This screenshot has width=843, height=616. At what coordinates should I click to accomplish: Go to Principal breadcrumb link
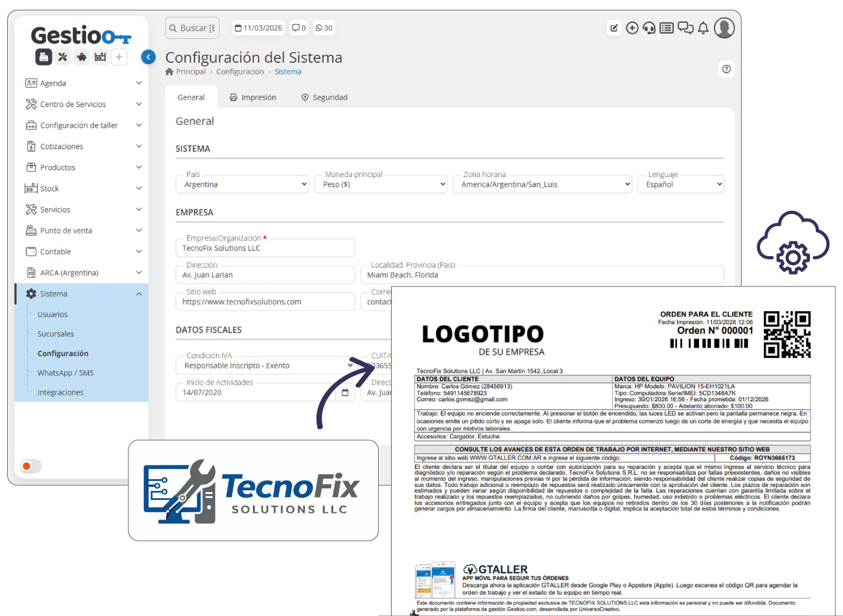tap(191, 72)
